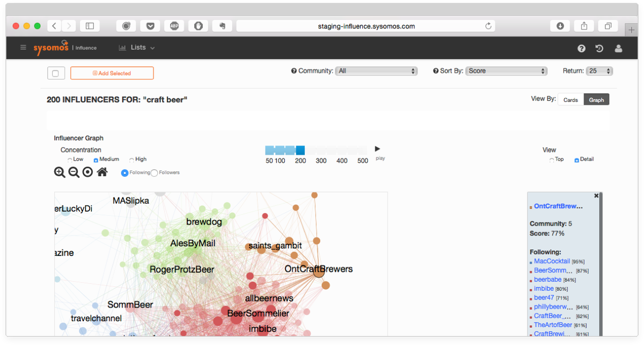Click the Sysomos Influence logo

click(x=65, y=47)
